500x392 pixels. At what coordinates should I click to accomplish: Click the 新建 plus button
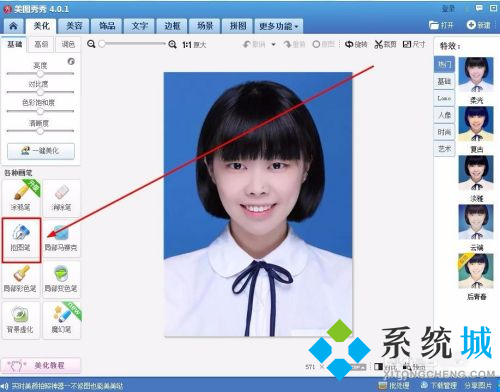pyautogui.click(x=479, y=25)
